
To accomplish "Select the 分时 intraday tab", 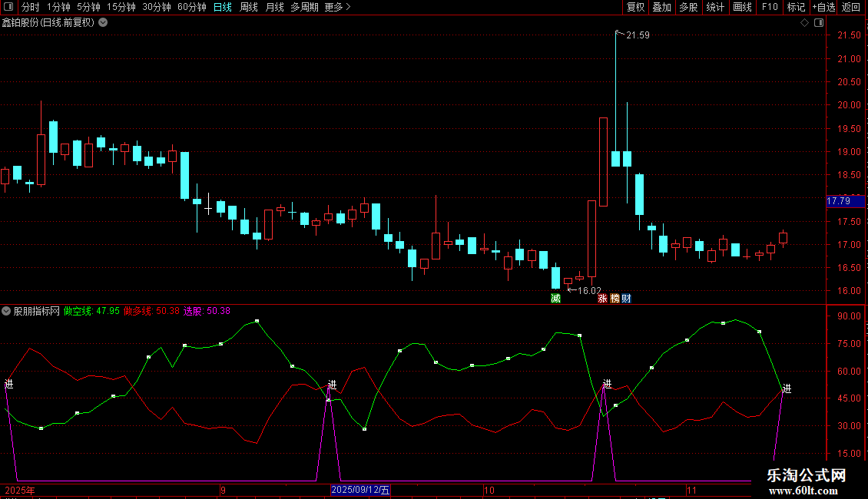I will [30, 7].
